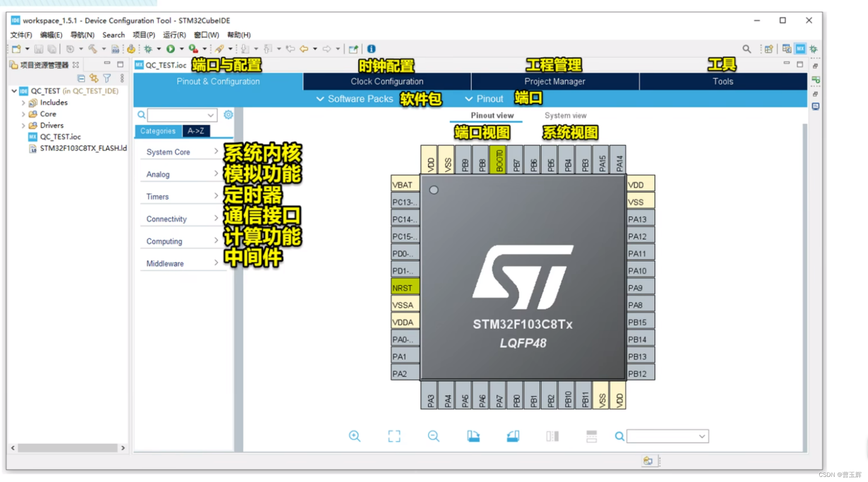Open the pin search combo box dropdown
Viewport: 868px width, 482px height.
[x=702, y=436]
